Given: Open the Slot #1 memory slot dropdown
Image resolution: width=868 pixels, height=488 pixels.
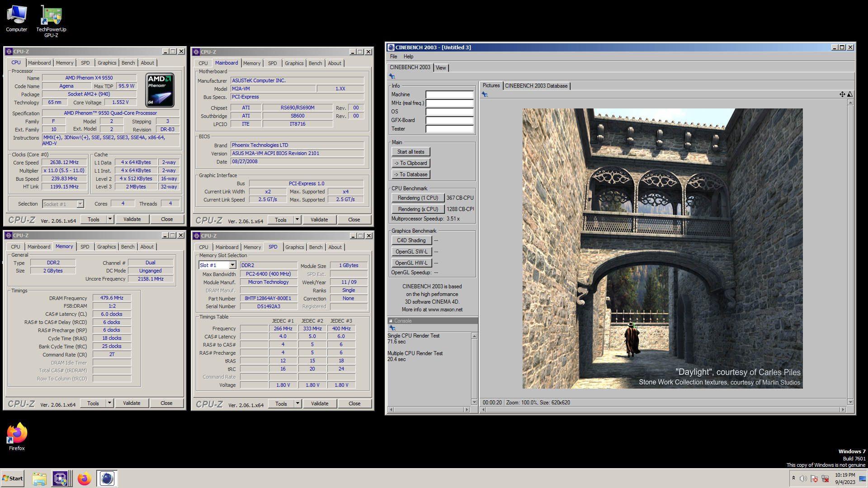Looking at the screenshot, I should point(232,265).
